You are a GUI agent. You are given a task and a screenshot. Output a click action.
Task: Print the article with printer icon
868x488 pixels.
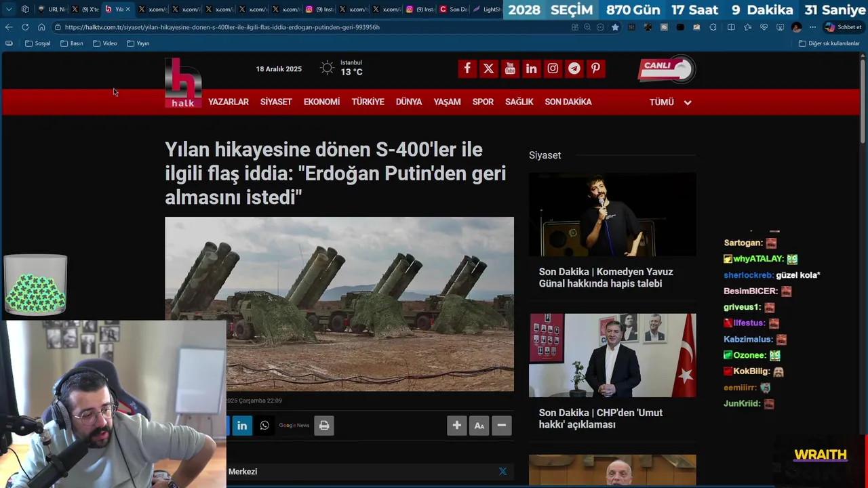324,426
